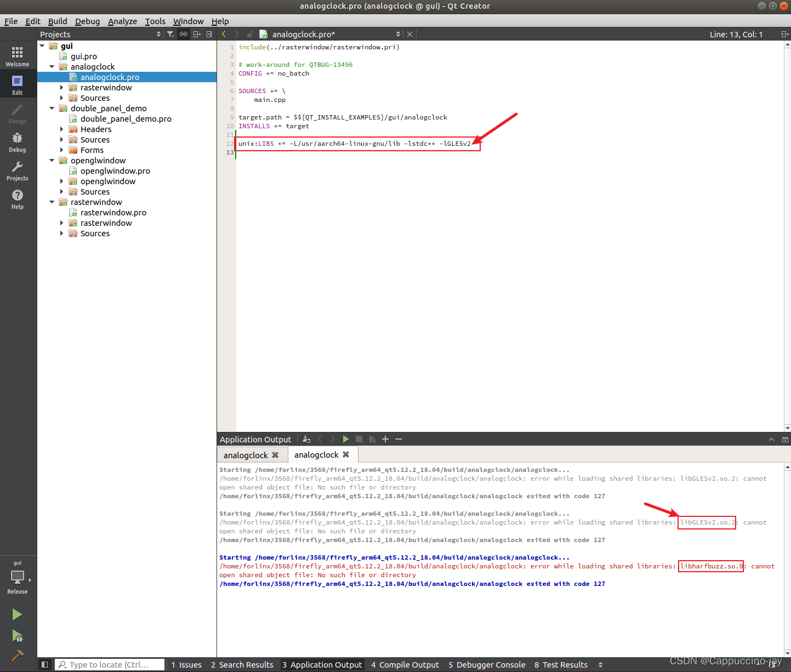Close the Projects sidebar panel
The height and width of the screenshot is (672, 791).
click(209, 34)
